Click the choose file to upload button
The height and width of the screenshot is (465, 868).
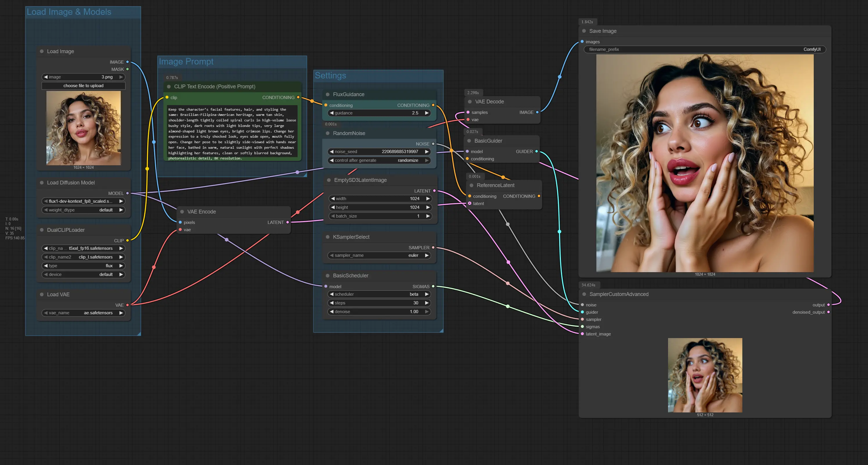83,86
